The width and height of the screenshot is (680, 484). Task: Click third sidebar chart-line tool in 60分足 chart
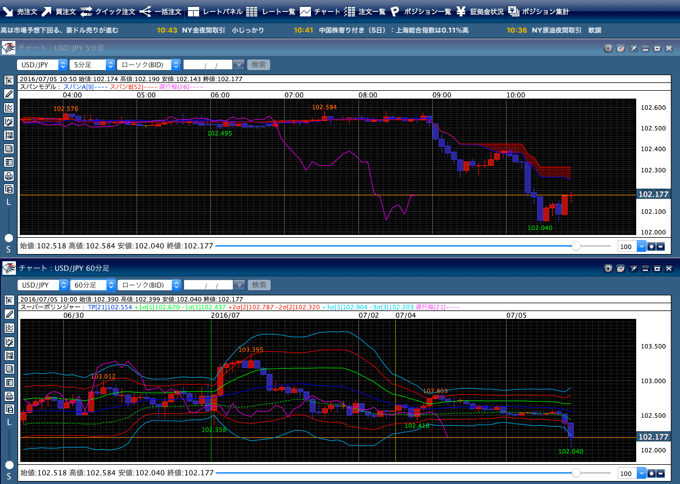(x=9, y=328)
